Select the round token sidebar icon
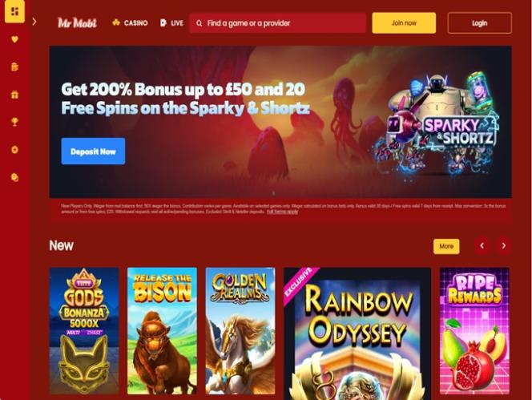Image resolution: width=532 pixels, height=400 pixels. point(14,150)
